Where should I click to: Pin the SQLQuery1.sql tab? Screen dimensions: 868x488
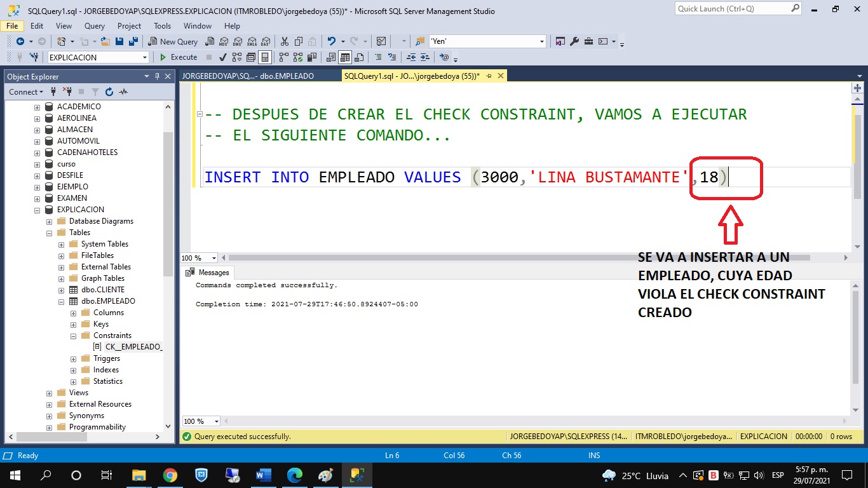point(488,76)
